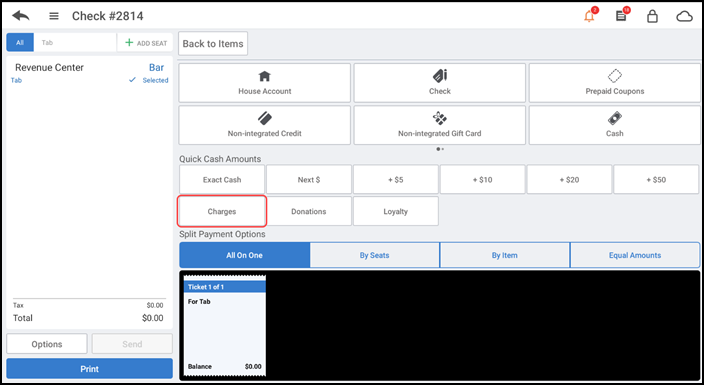
Task: Open Donations
Action: (x=309, y=211)
